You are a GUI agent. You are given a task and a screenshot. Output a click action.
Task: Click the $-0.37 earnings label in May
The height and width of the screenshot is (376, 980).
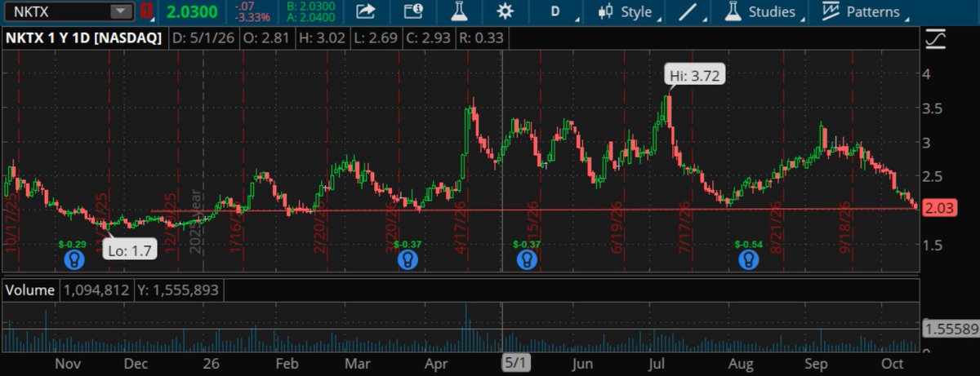pos(528,244)
